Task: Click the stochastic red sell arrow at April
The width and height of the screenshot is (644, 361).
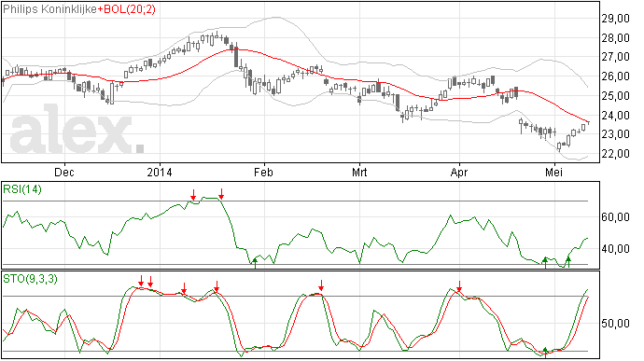Action: coord(459,286)
